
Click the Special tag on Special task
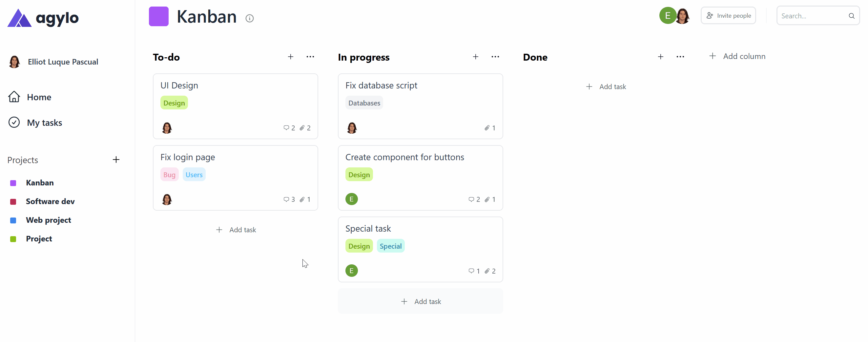pyautogui.click(x=390, y=246)
